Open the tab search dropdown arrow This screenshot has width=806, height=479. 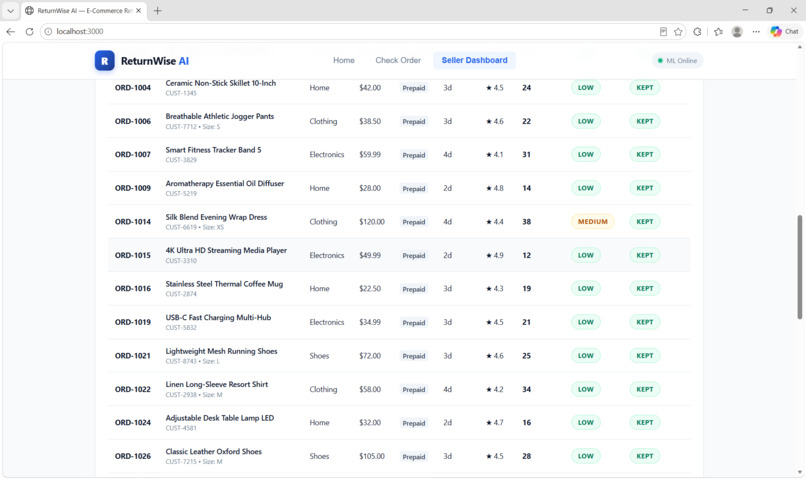point(10,10)
